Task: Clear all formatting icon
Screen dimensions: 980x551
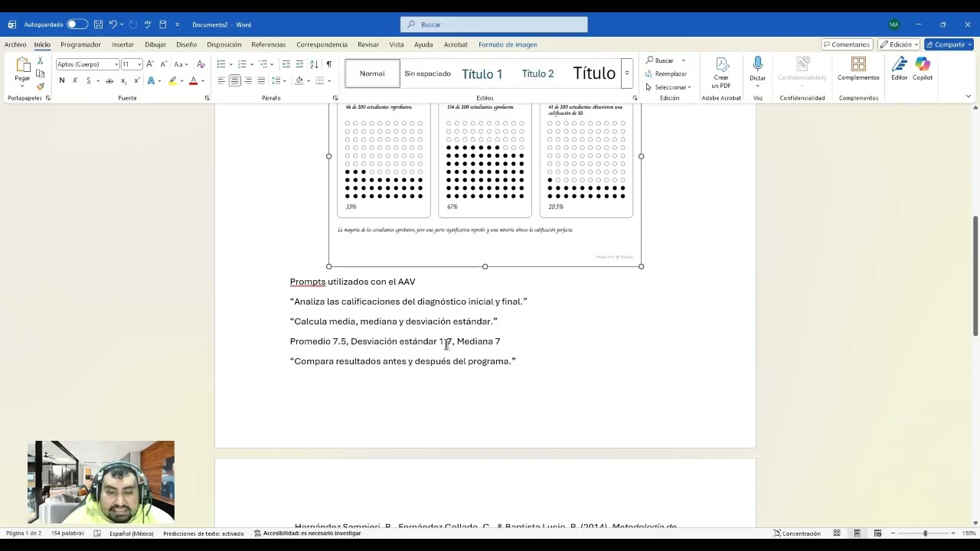Action: (x=201, y=64)
